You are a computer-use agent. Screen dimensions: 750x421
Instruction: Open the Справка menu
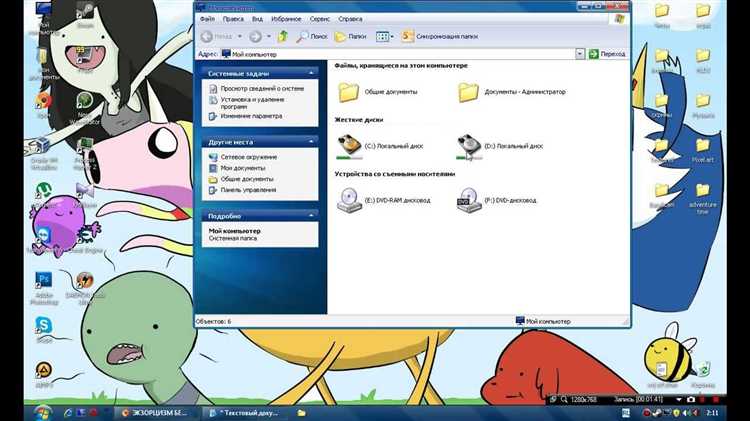(350, 19)
